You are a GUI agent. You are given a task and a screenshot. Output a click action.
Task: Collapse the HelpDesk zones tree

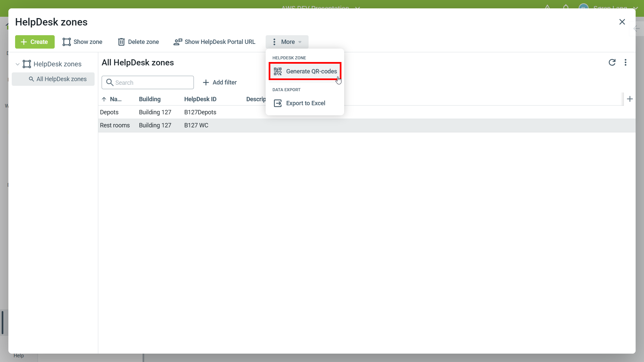point(17,64)
